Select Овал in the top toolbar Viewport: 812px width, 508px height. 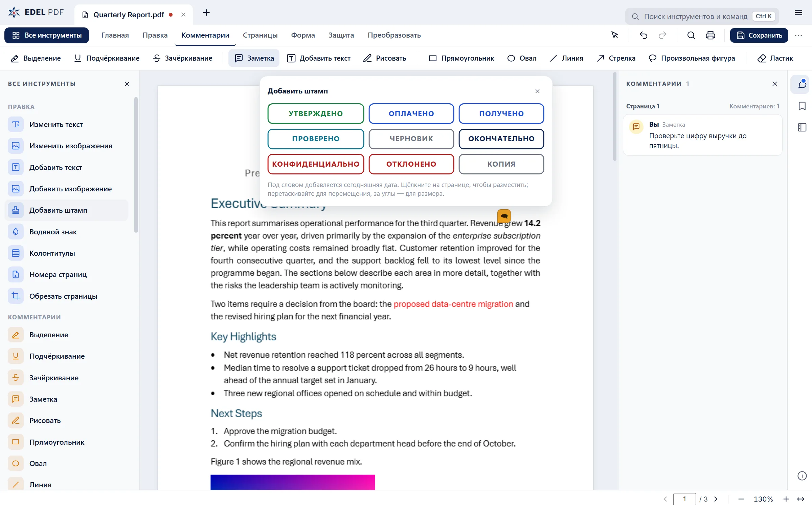click(x=522, y=58)
